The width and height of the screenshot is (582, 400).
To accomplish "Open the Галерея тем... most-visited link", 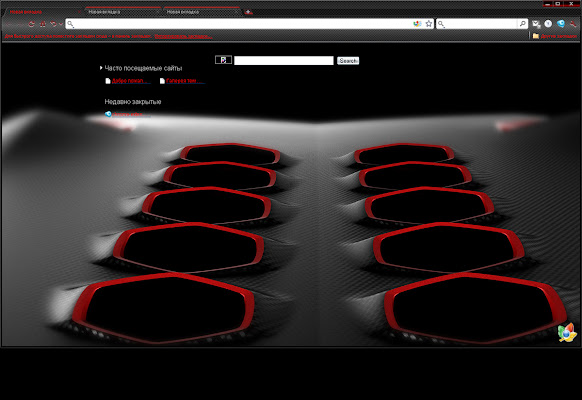I will pos(182,81).
